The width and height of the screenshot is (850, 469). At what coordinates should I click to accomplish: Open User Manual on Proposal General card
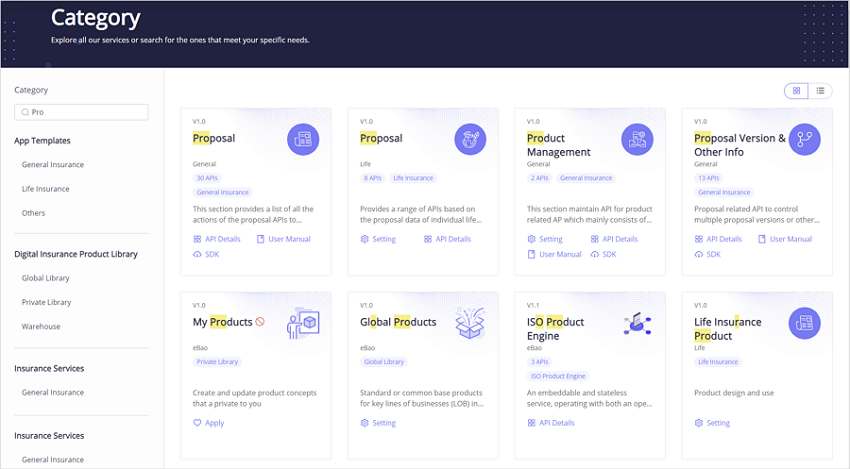coord(284,239)
